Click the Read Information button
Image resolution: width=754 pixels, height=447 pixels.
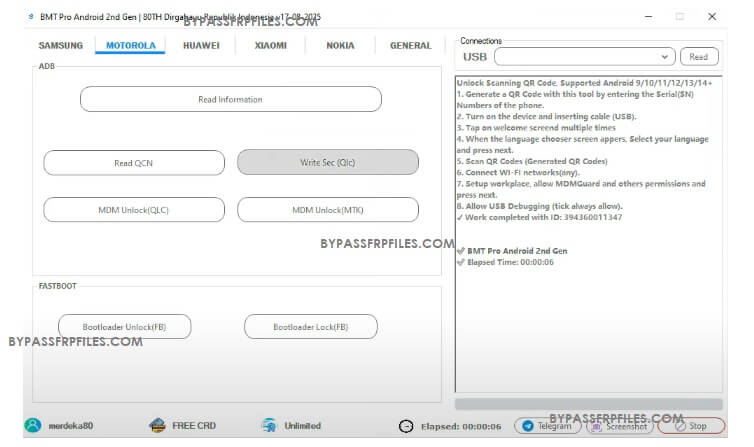pos(230,99)
